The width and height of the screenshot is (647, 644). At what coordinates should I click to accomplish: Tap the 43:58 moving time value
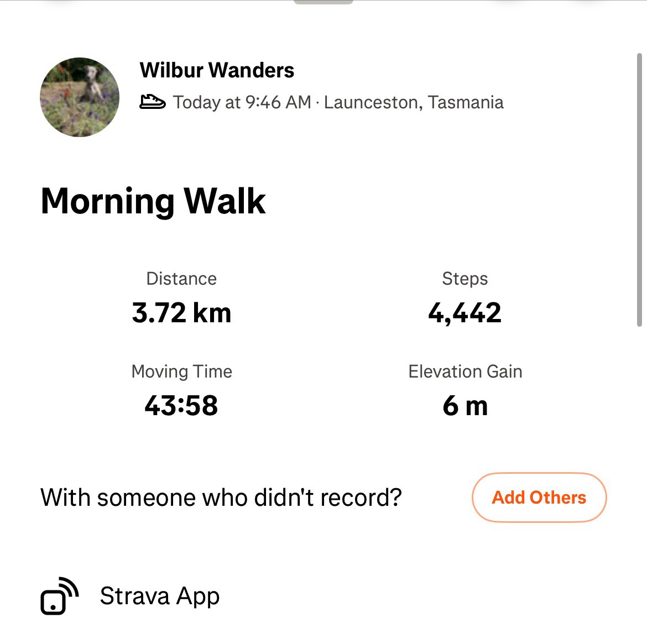pos(181,406)
